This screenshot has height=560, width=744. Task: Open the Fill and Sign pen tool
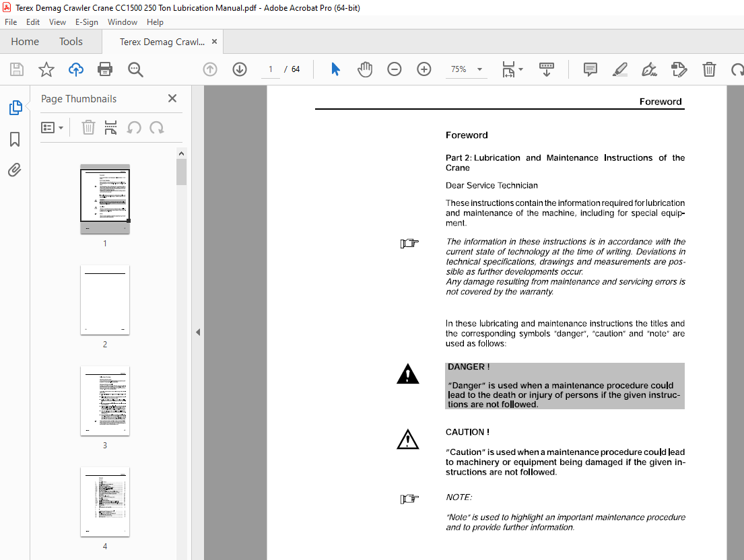pyautogui.click(x=649, y=69)
